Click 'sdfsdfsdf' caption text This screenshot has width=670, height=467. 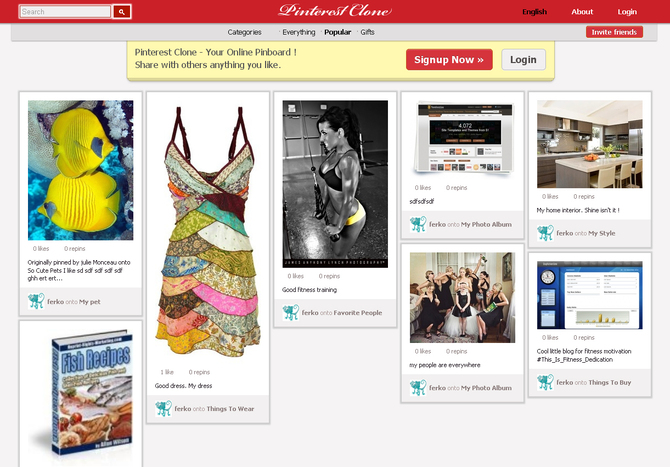point(422,201)
